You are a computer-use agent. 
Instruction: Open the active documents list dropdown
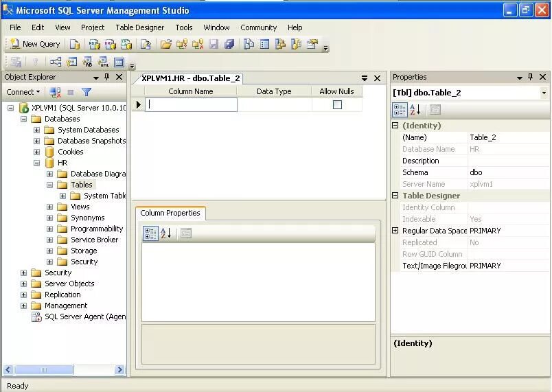coord(365,78)
